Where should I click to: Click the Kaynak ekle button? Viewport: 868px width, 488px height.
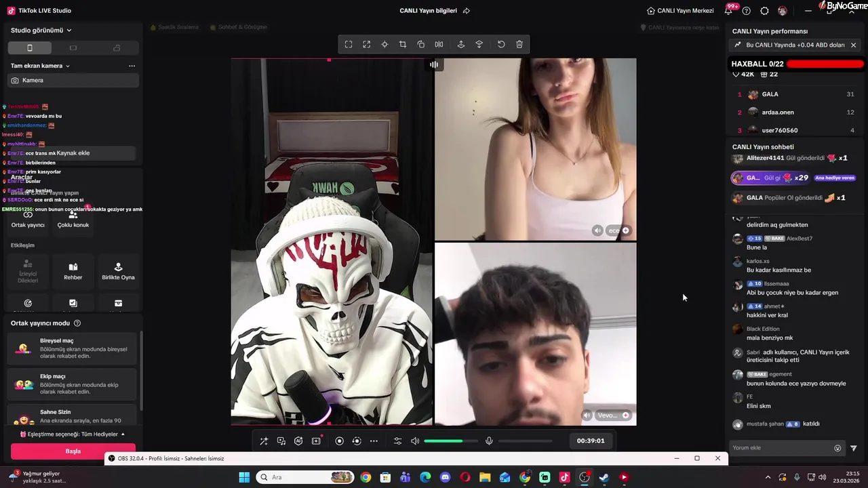[x=73, y=153]
